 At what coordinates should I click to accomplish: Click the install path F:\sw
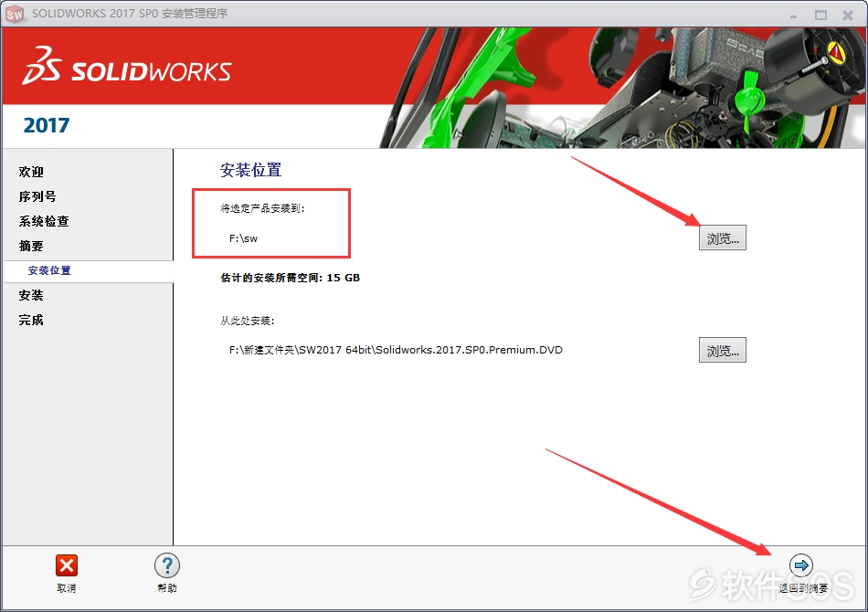click(244, 238)
